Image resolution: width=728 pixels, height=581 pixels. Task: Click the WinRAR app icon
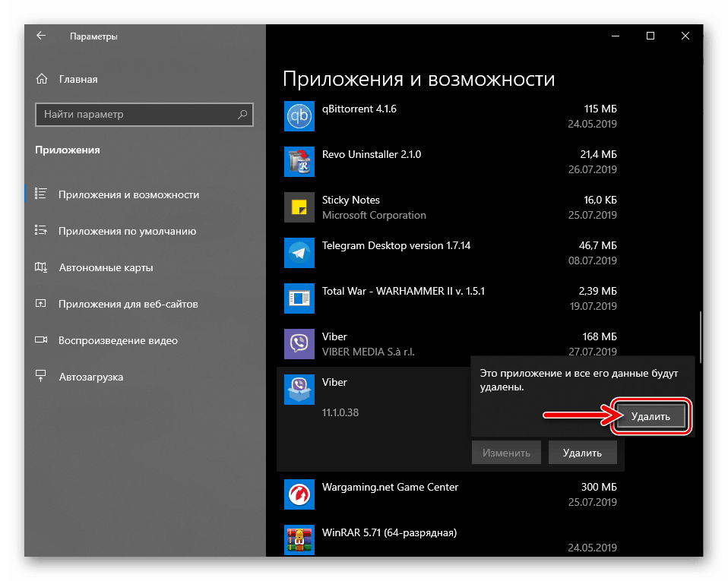[x=299, y=540]
